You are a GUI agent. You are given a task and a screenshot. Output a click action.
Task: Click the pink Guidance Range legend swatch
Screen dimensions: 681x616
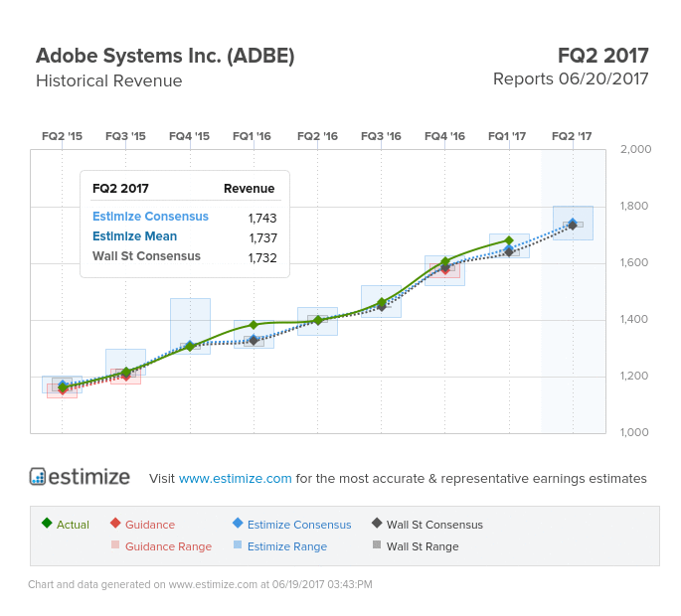pos(115,544)
